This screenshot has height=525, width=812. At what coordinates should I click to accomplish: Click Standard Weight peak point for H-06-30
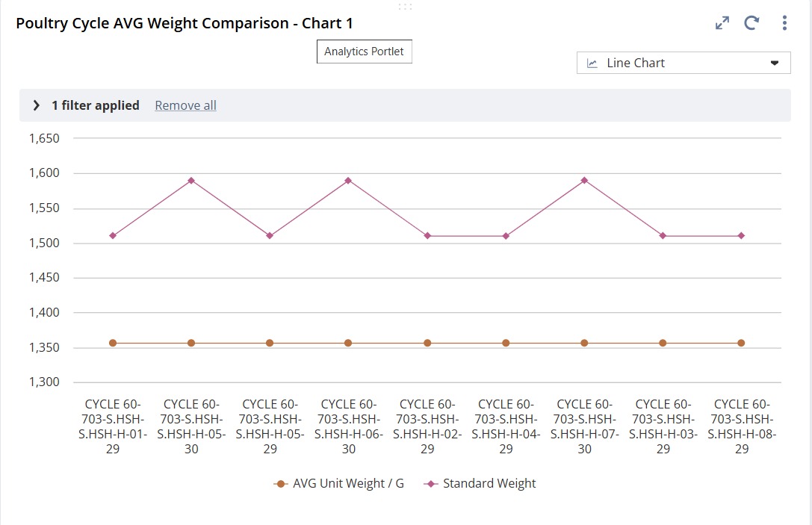348,180
